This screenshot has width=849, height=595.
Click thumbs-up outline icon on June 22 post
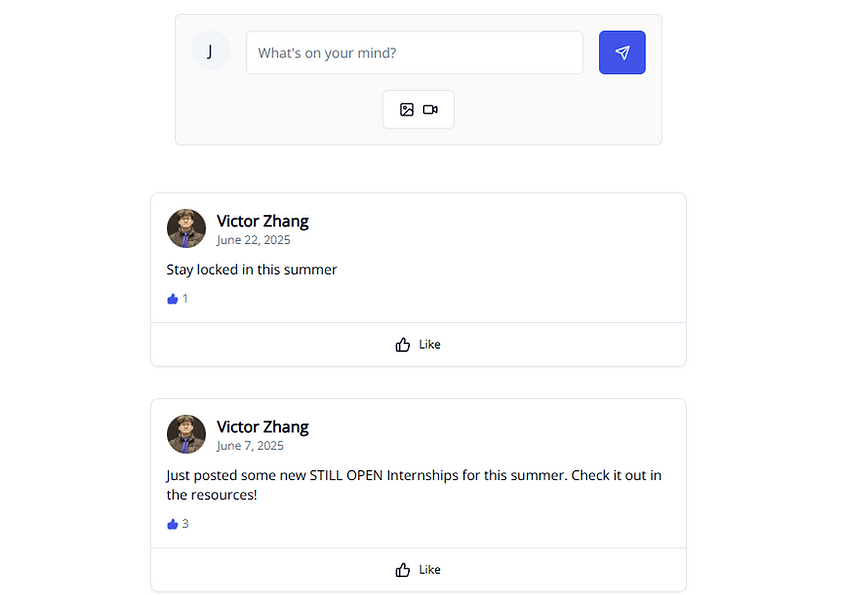pyautogui.click(x=402, y=344)
